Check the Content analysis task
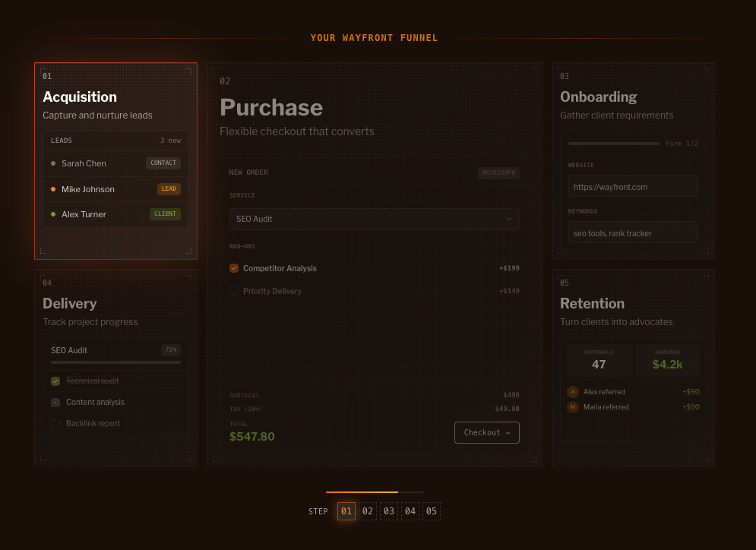Viewport: 756px width, 550px height. pos(55,402)
